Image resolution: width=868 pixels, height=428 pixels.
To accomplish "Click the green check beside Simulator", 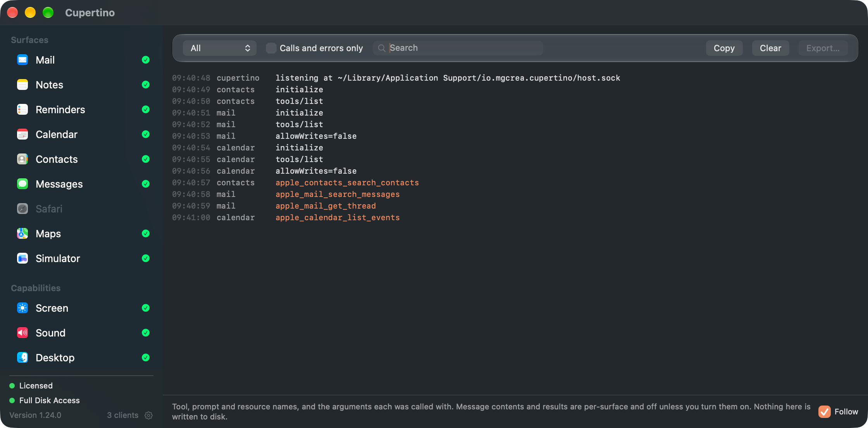I will 146,258.
